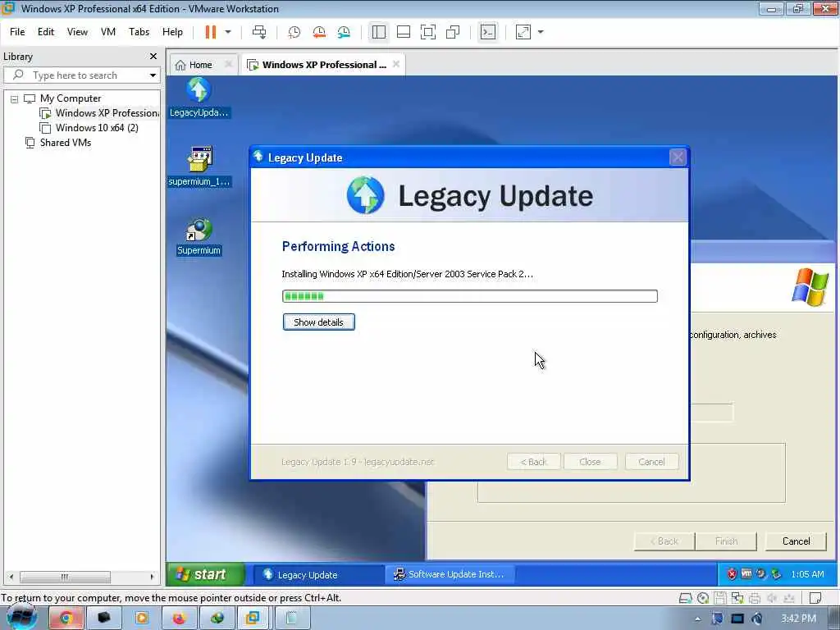Switch to Unity mode icon
840x630 pixels.
coord(453,32)
